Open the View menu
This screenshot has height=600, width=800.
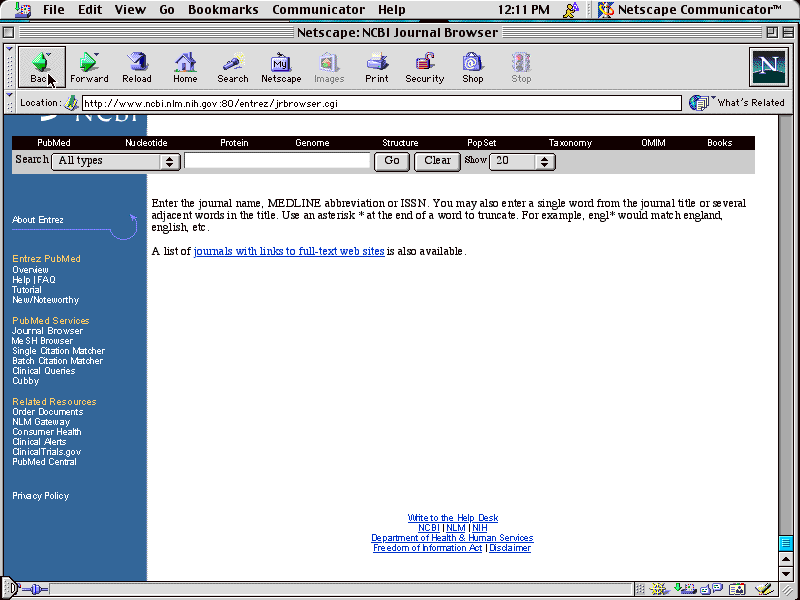(130, 10)
